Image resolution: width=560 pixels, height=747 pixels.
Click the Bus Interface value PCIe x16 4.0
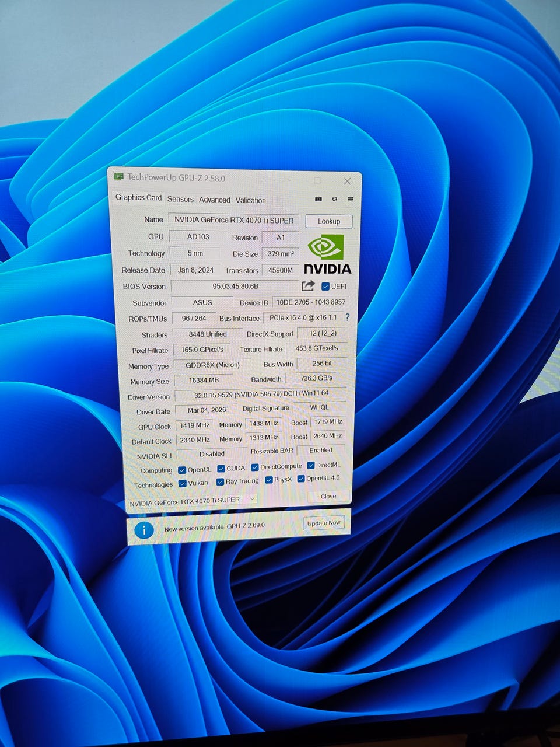point(303,317)
